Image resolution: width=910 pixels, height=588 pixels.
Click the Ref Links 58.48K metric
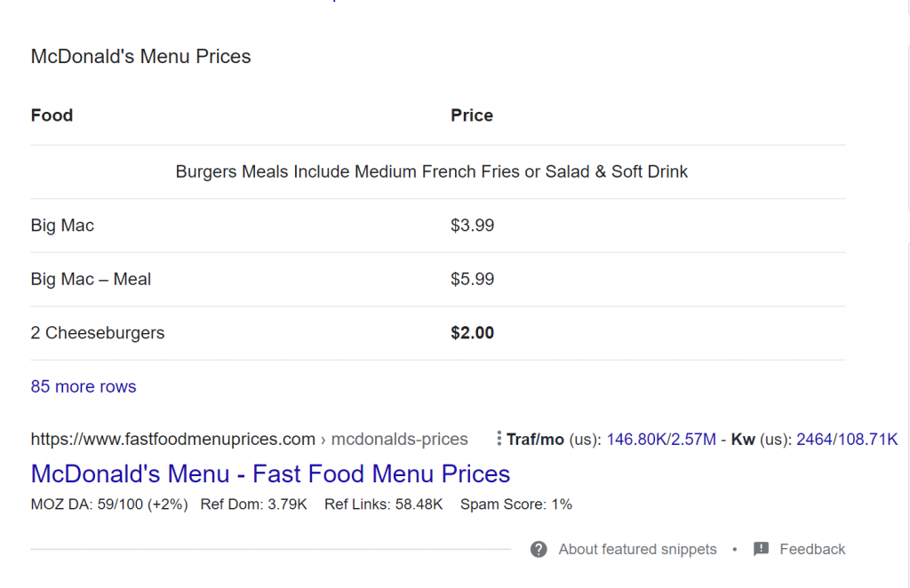[x=383, y=505]
